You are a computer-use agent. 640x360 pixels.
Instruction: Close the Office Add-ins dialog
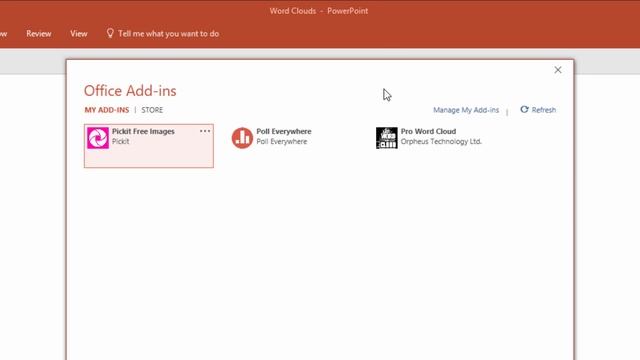(558, 70)
